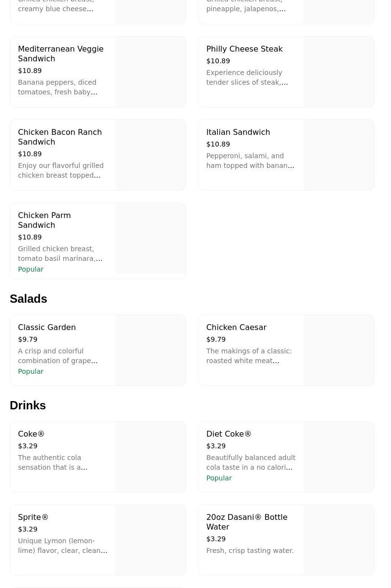Tap the Classic Garden salad image thumbnail

point(150,350)
